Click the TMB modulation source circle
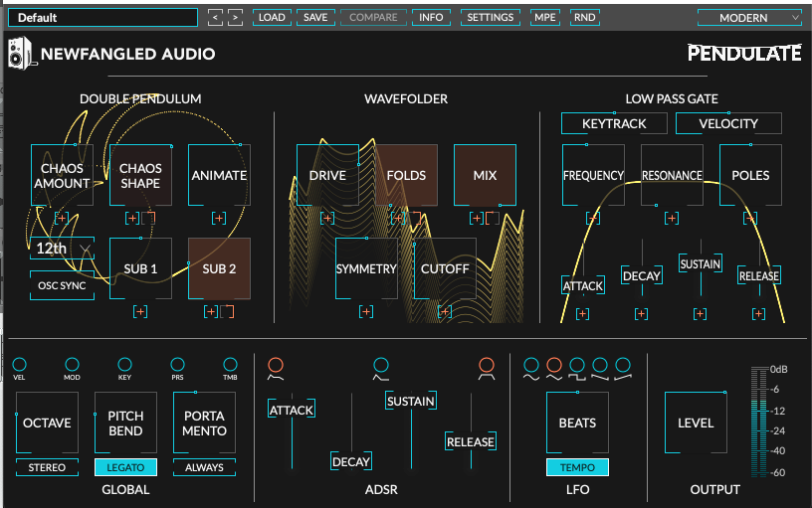The image size is (812, 508). 231,365
